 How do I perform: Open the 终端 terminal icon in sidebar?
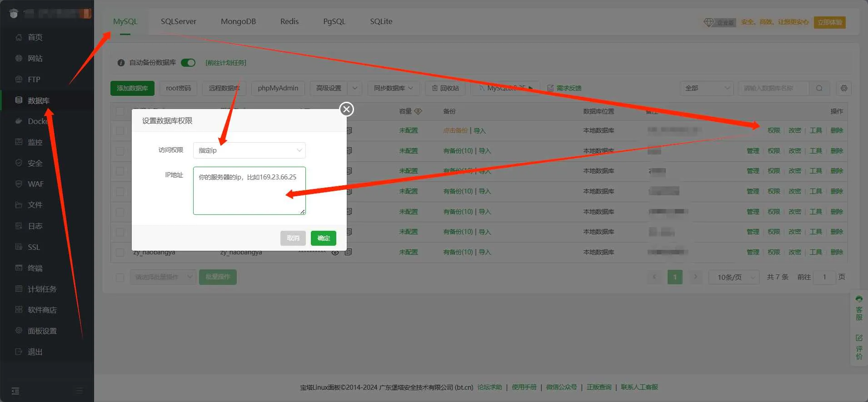[x=19, y=268]
